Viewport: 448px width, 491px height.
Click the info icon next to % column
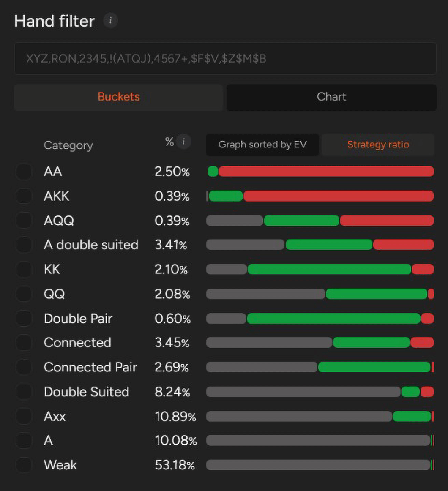pyautogui.click(x=183, y=142)
